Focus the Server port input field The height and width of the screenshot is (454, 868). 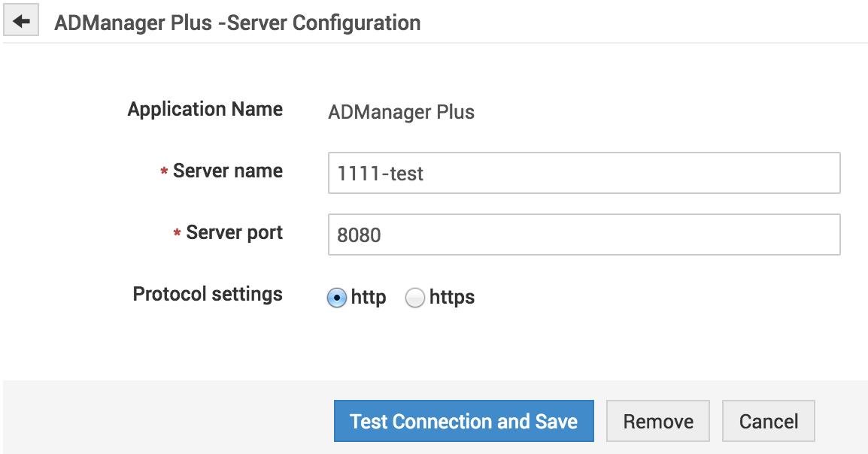point(584,235)
